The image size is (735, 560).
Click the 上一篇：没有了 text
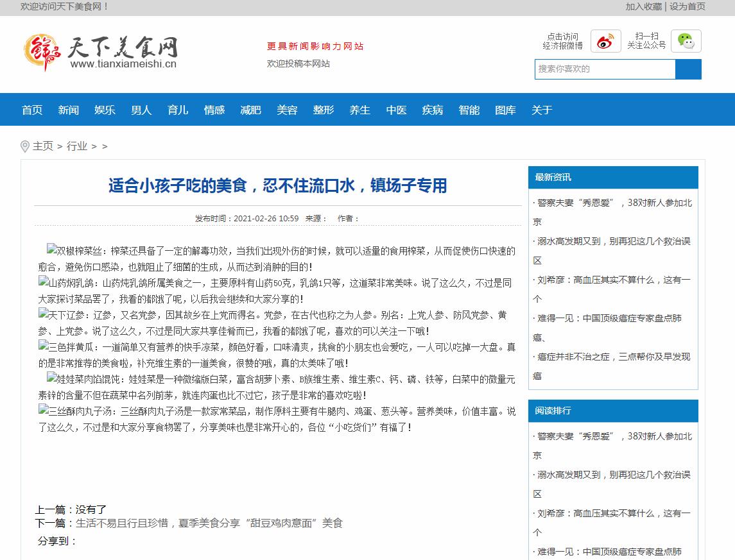click(x=71, y=509)
